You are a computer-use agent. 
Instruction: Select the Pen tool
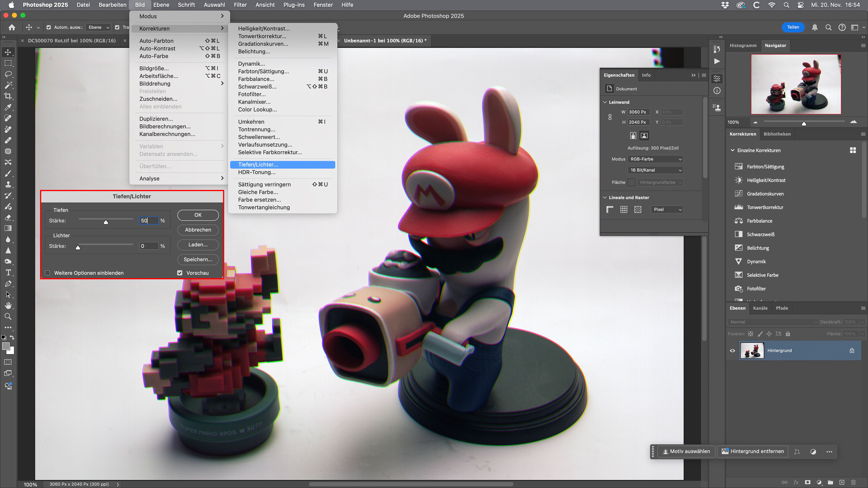(8, 284)
